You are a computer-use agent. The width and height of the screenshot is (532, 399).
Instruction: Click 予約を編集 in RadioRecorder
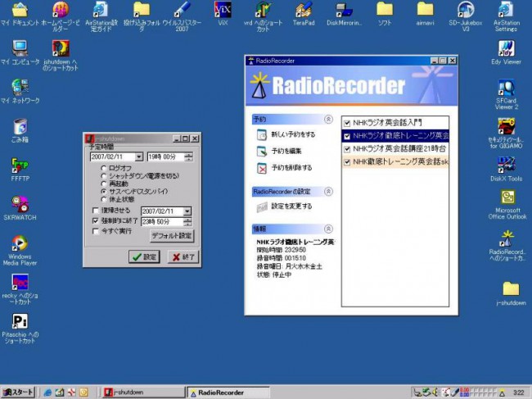pyautogui.click(x=286, y=151)
